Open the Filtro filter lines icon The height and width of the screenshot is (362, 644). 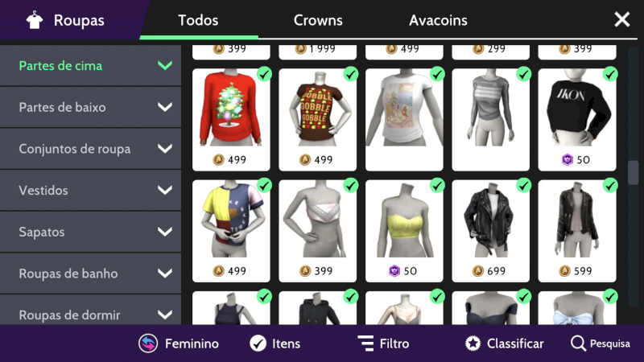[x=366, y=343]
